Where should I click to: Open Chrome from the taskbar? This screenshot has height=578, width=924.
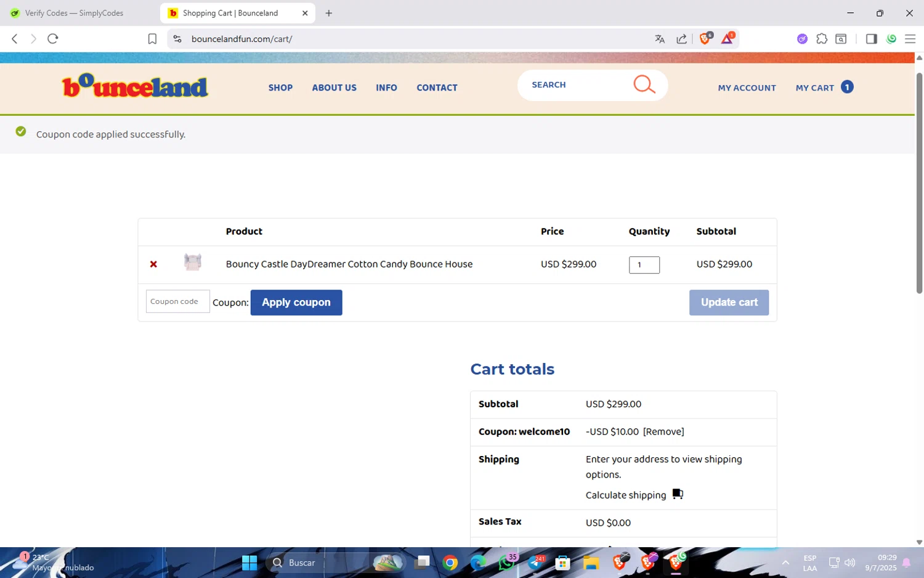tap(450, 563)
